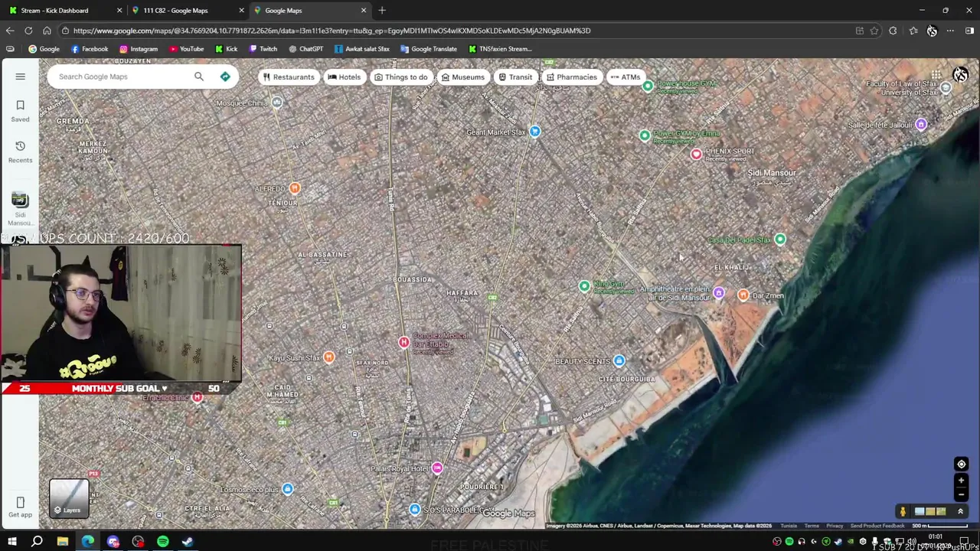Viewport: 980px width, 551px height.
Task: Open the Google Translate bookmark
Action: point(428,49)
